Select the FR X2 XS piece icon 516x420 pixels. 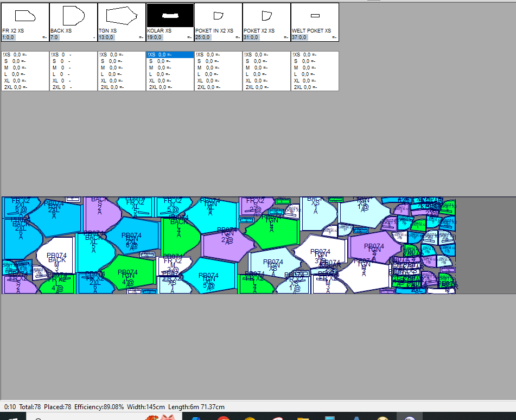tap(25, 16)
